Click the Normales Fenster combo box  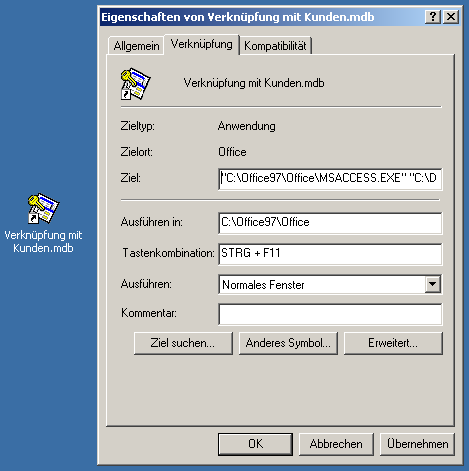pyautogui.click(x=330, y=284)
